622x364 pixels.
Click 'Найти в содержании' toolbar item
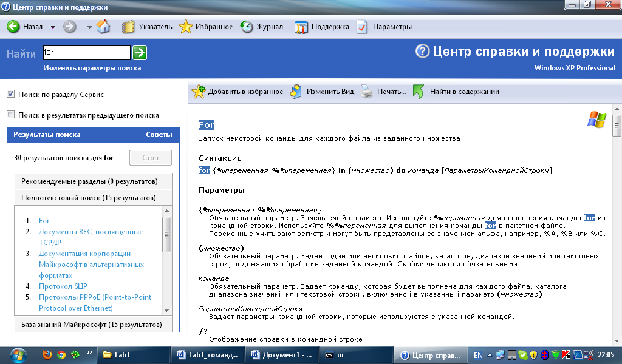pyautogui.click(x=456, y=92)
